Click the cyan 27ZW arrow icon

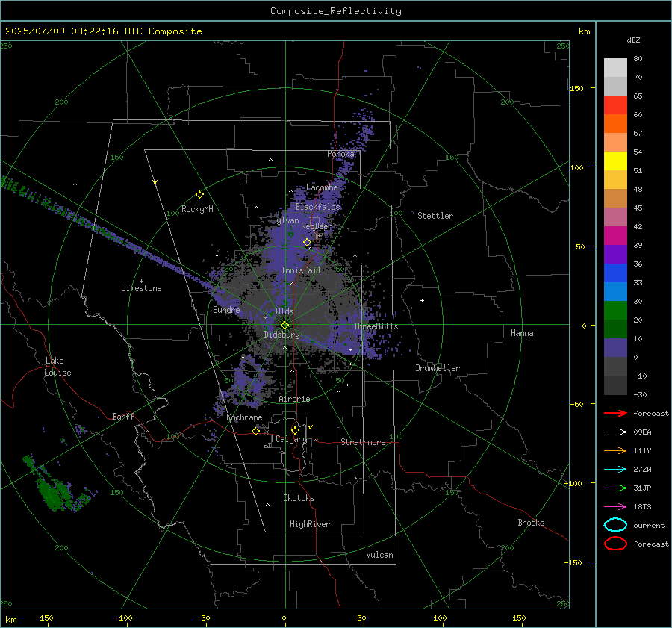pyautogui.click(x=615, y=470)
